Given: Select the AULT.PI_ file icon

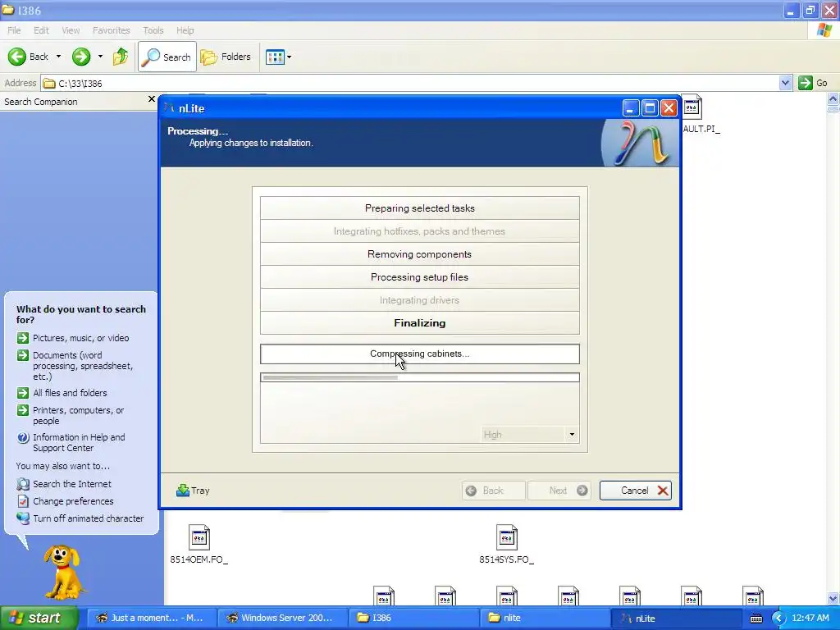Looking at the screenshot, I should [692, 107].
